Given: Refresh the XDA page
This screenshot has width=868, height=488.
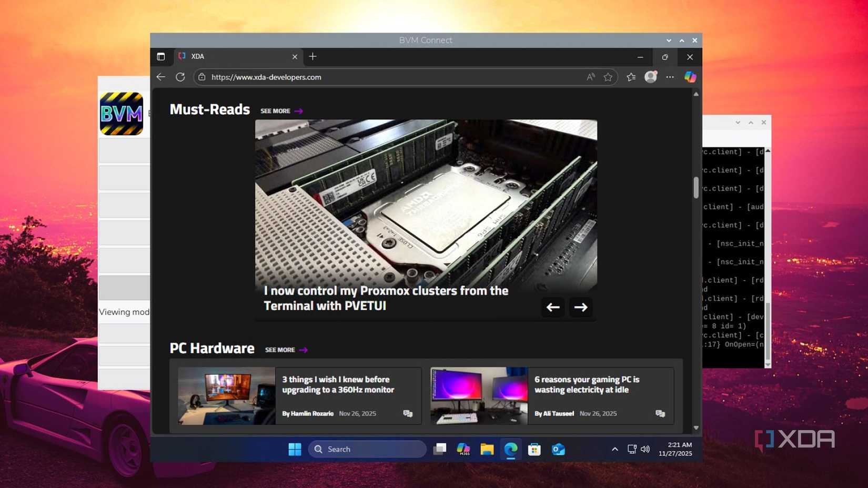Looking at the screenshot, I should 180,77.
